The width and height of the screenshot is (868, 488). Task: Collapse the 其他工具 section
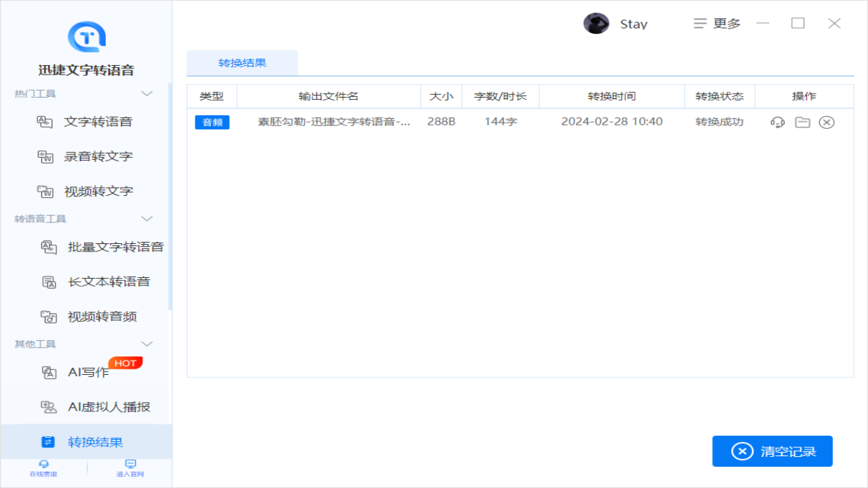[x=146, y=344]
